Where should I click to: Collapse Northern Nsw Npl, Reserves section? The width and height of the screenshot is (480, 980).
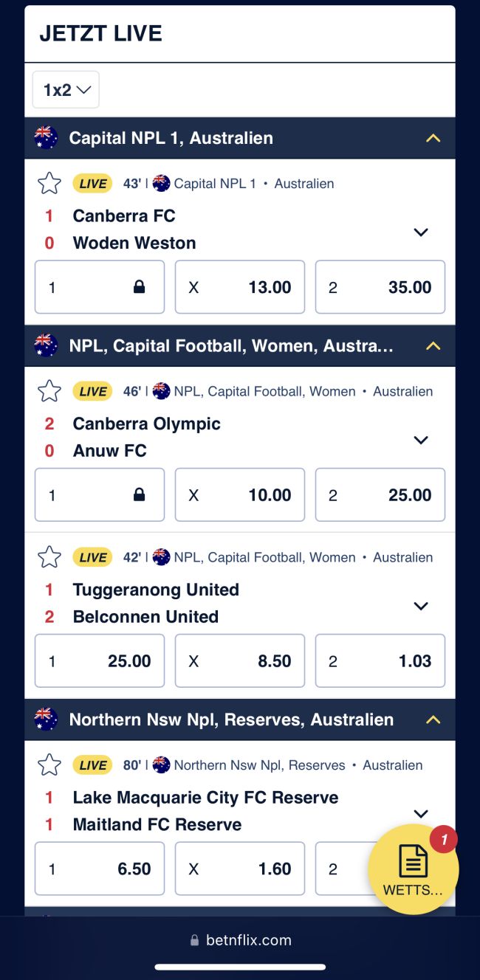(x=433, y=720)
